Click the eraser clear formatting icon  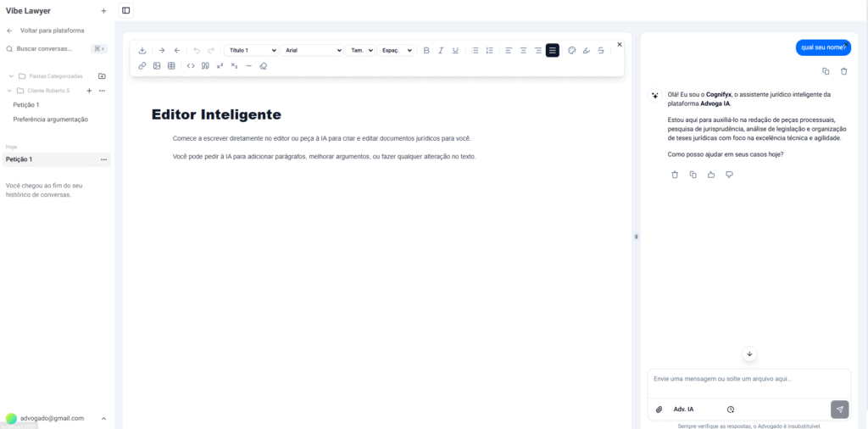263,66
